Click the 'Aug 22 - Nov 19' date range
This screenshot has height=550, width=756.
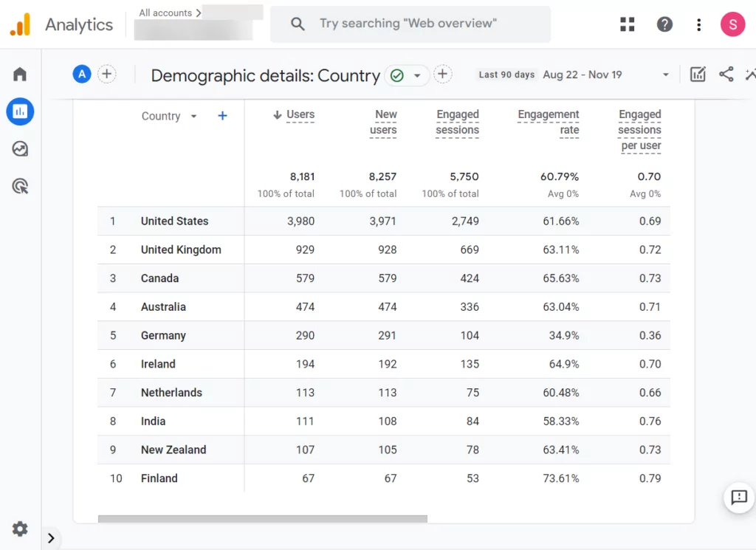pyautogui.click(x=583, y=75)
